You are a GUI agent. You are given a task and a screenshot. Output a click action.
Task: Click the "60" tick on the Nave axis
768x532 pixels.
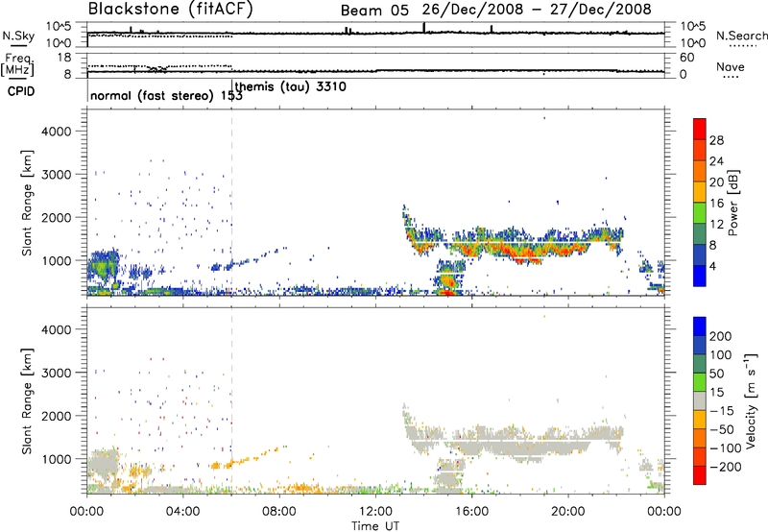click(687, 58)
